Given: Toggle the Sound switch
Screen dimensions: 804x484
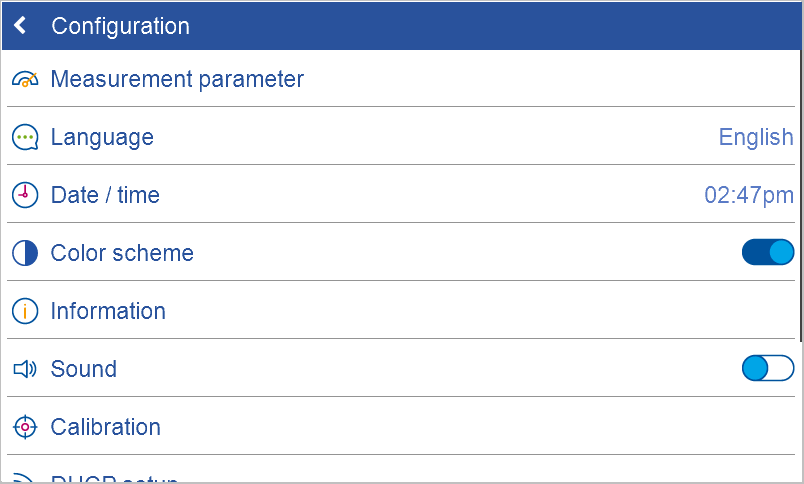Looking at the screenshot, I should (767, 368).
